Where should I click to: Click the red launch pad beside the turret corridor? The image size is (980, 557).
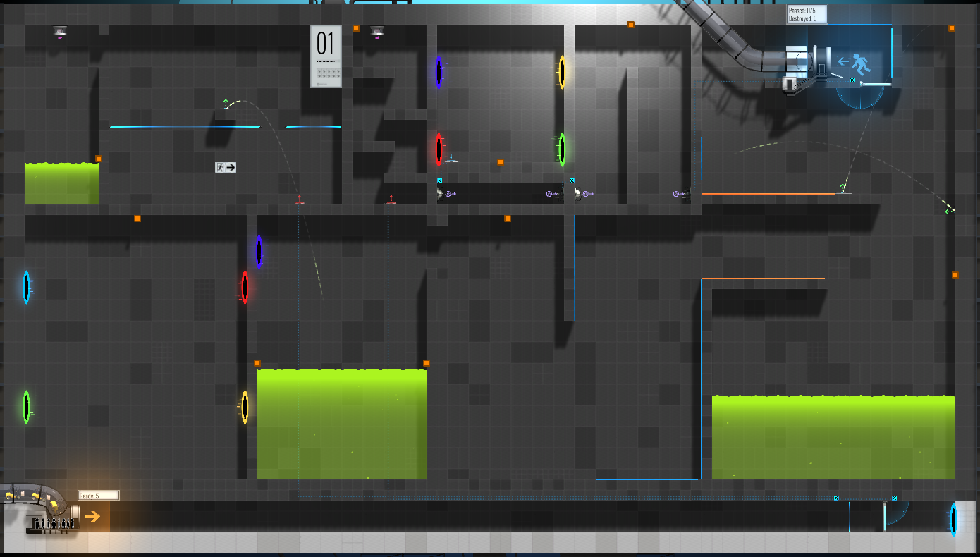[391, 200]
